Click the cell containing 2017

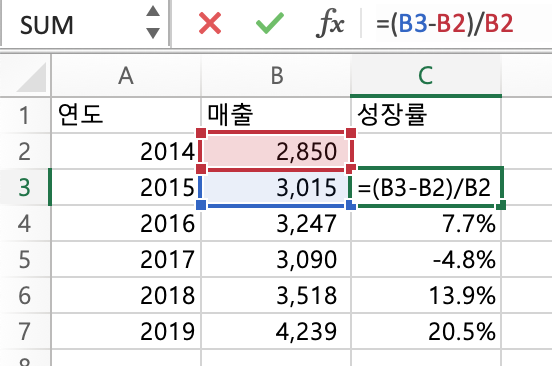[126, 259]
